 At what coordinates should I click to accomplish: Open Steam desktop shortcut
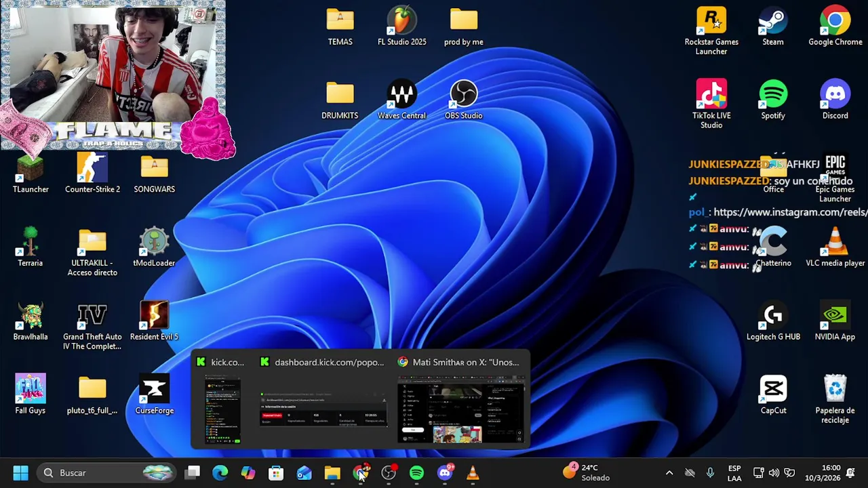tap(773, 27)
